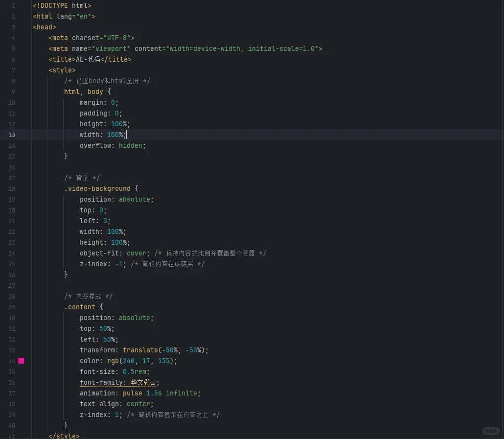Click width: 100%; on line 22
The height and width of the screenshot is (439, 504).
(x=103, y=231)
